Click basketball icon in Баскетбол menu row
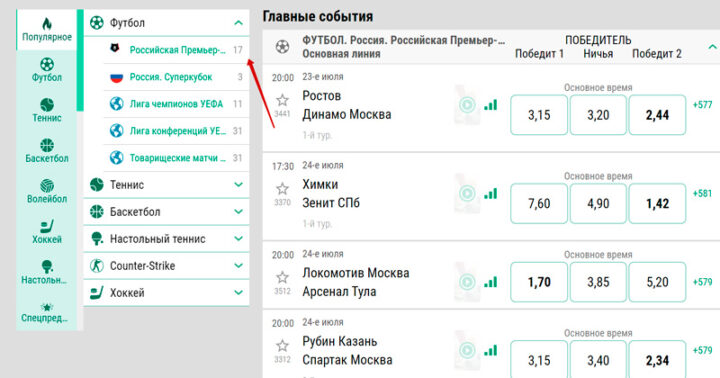This screenshot has height=378, width=720. click(96, 212)
